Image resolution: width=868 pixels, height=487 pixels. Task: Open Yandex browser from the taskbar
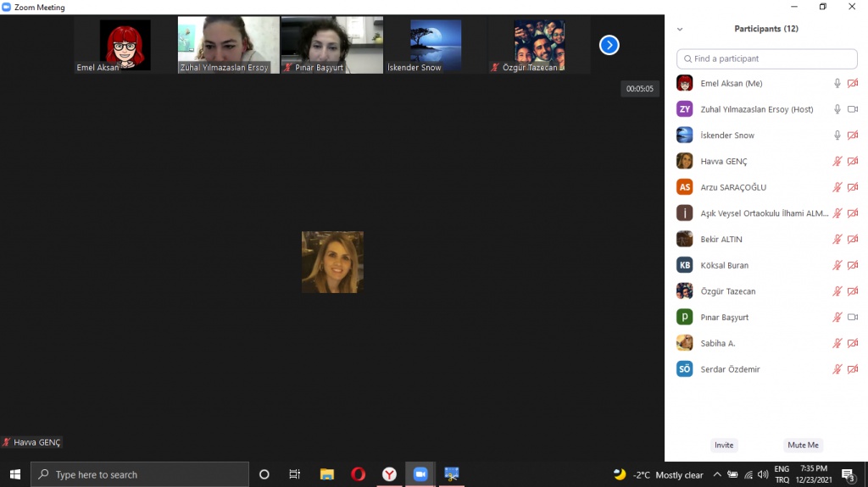tap(389, 474)
